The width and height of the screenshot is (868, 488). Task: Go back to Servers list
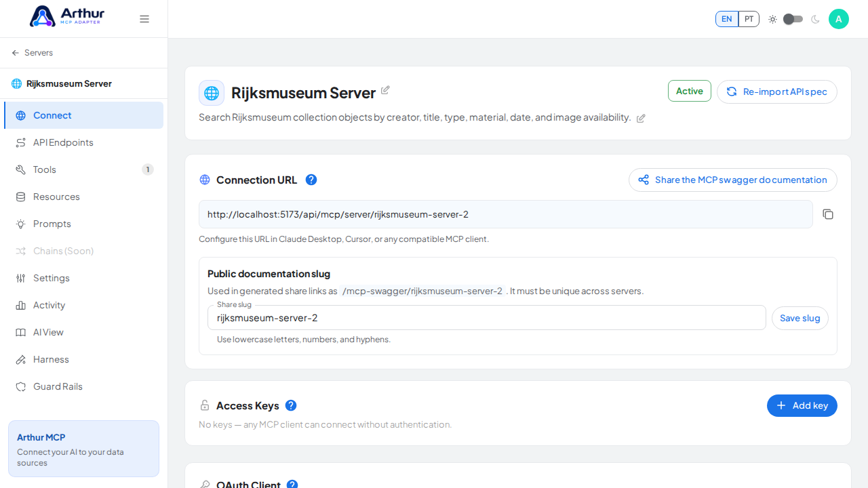point(32,53)
